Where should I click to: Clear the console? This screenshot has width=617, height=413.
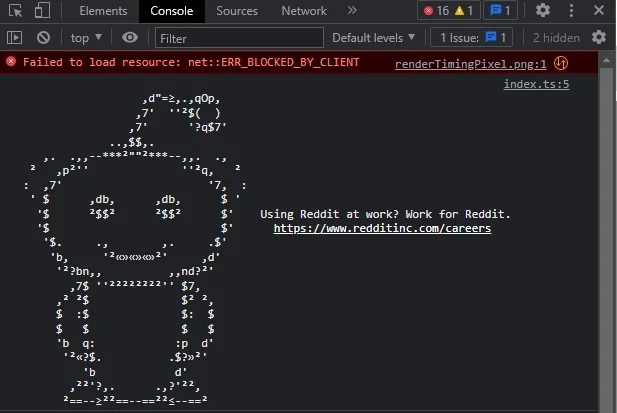(43, 37)
